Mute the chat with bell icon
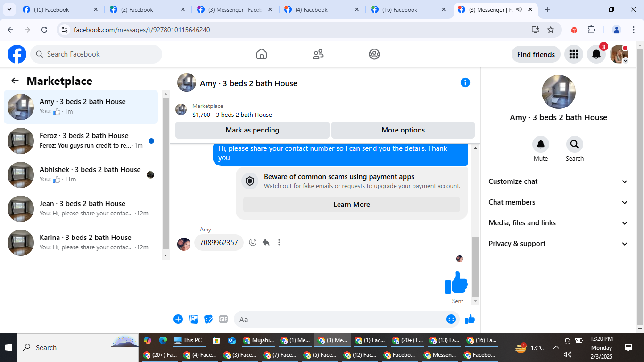The width and height of the screenshot is (644, 362). [x=541, y=144]
